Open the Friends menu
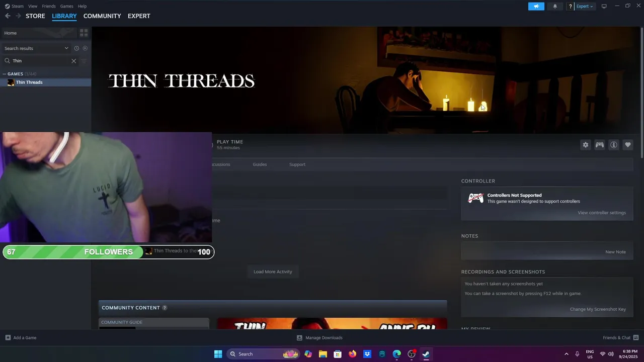 [49, 6]
